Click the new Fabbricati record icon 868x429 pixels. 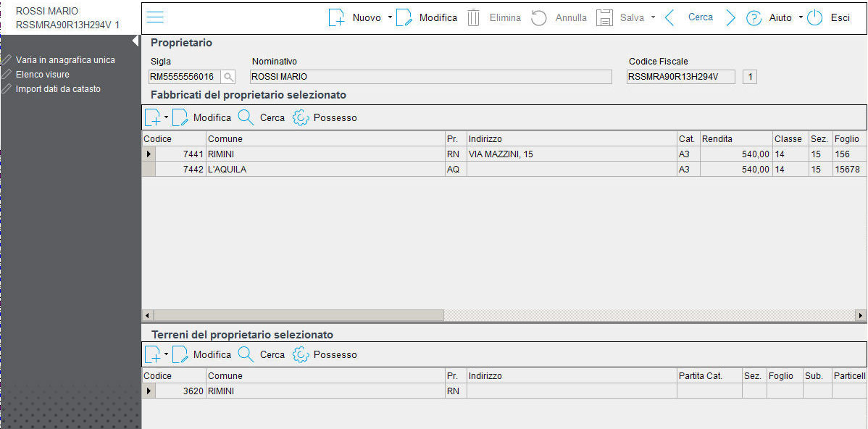coord(153,118)
